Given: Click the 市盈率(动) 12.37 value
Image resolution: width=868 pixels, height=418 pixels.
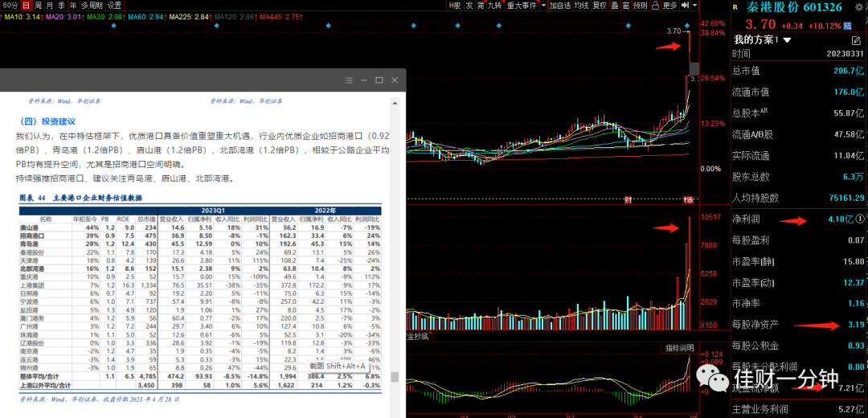Looking at the screenshot, I should click(x=853, y=282).
